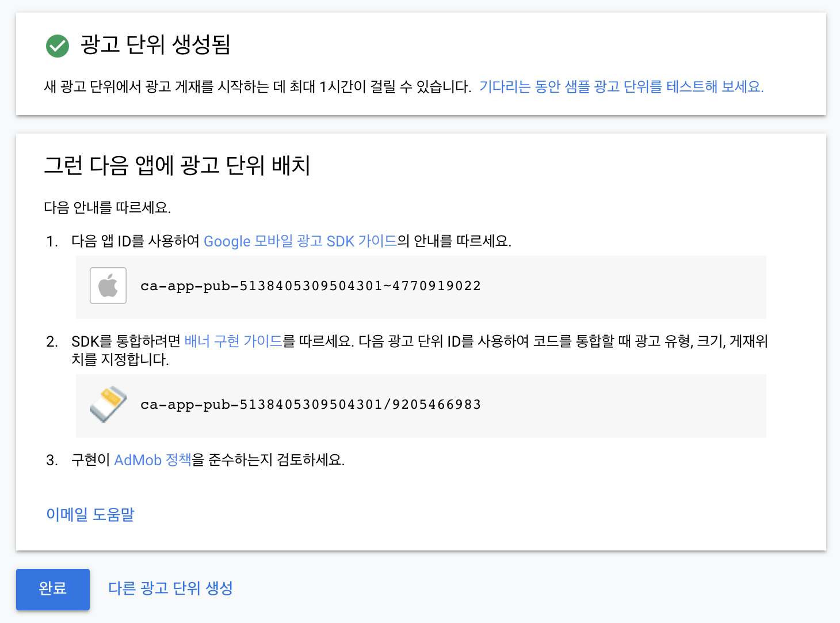Screen dimensions: 840x623
Task: Select ad unit ID ending /9205466983
Action: (x=311, y=405)
